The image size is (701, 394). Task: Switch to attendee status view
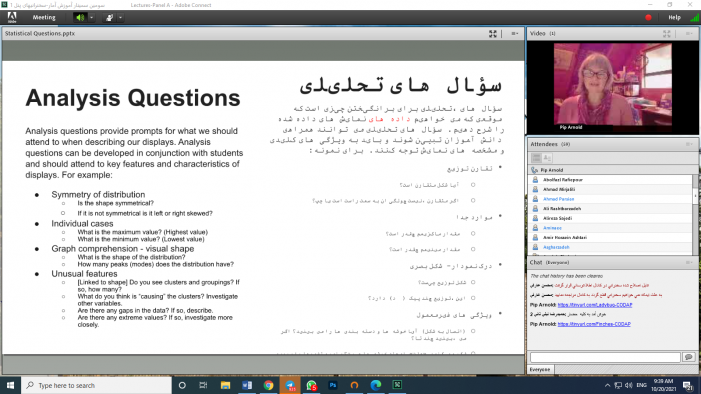pos(547,158)
